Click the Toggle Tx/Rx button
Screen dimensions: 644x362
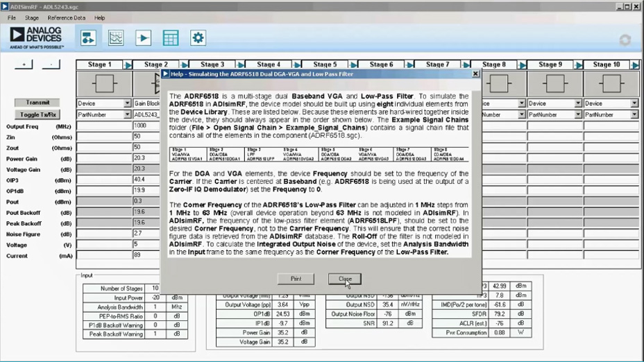pos(37,114)
